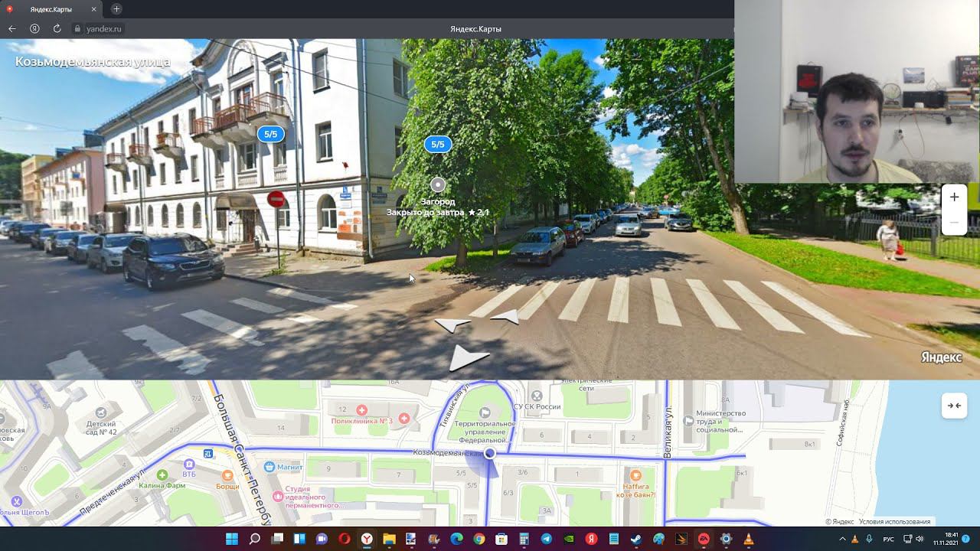Expand the hidden system tray icons chevron
This screenshot has width=980, height=551.
[841, 539]
